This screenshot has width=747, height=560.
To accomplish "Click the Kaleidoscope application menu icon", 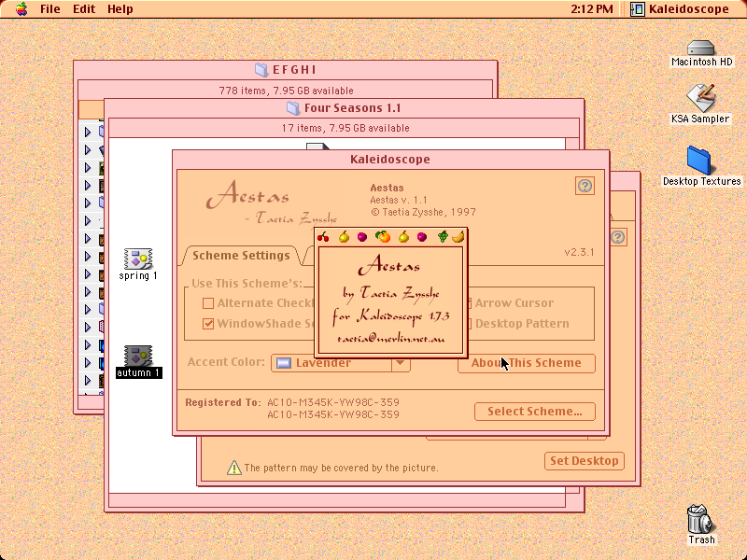I will coord(638,9).
